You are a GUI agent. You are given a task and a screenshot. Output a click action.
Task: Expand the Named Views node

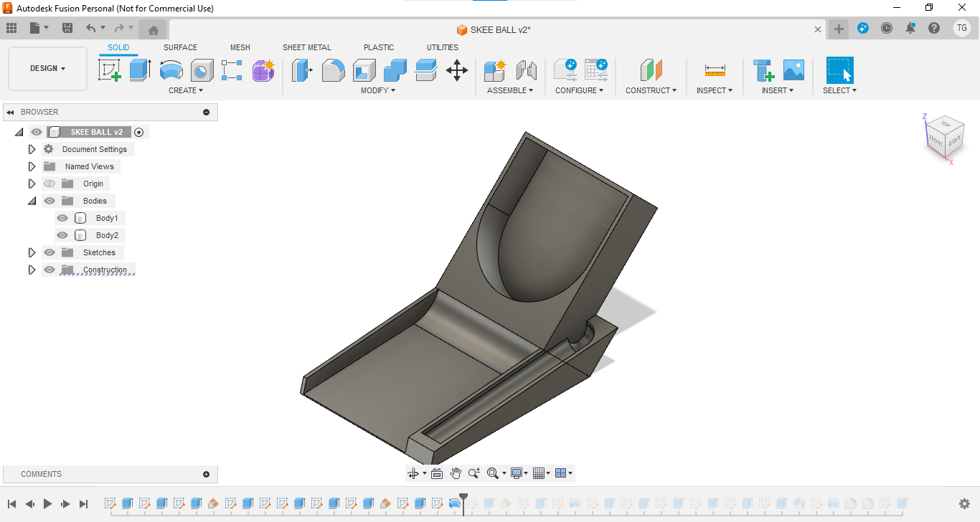[32, 166]
